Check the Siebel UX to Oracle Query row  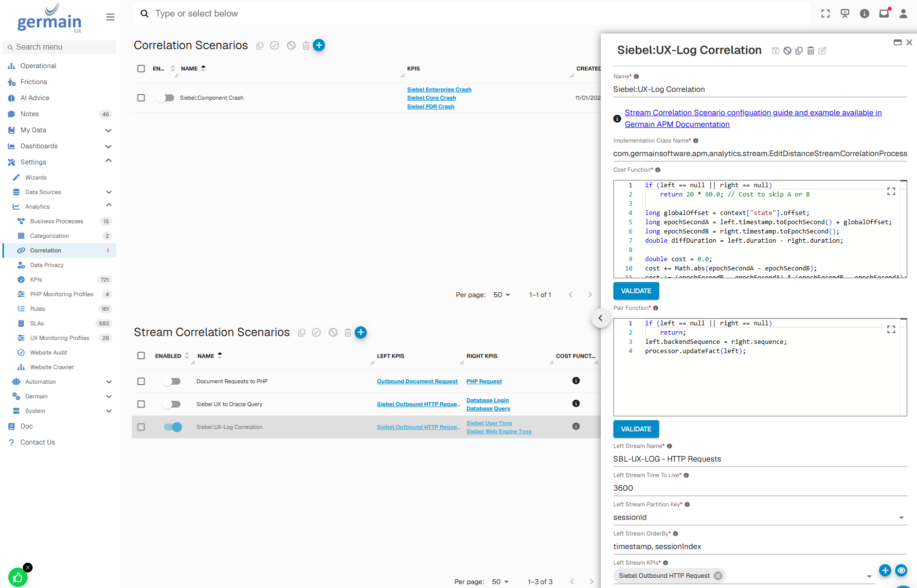[x=141, y=404]
